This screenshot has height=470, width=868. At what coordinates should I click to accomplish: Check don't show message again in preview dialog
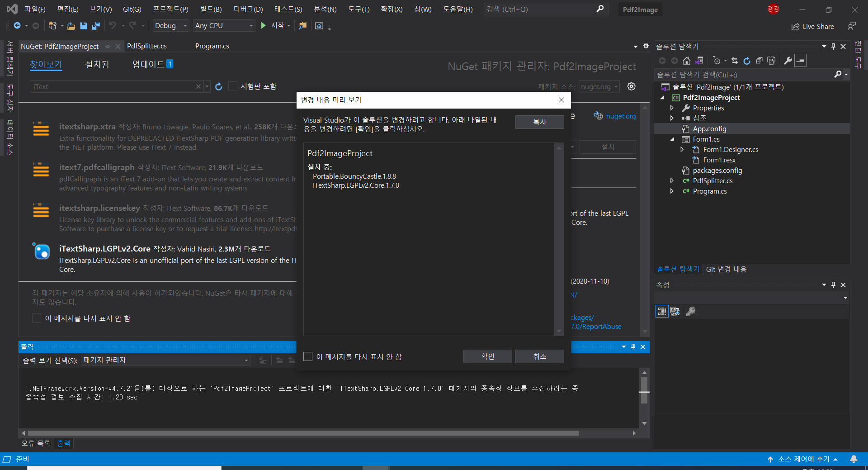click(308, 356)
